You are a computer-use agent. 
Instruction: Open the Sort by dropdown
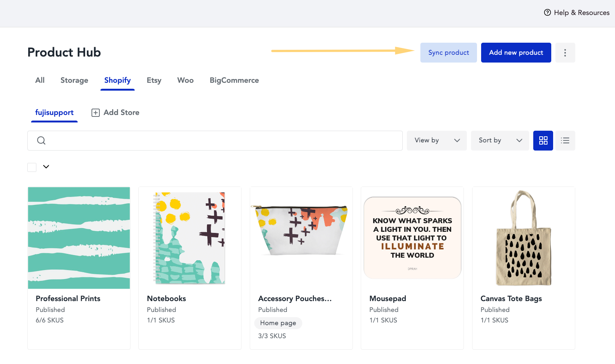click(500, 140)
